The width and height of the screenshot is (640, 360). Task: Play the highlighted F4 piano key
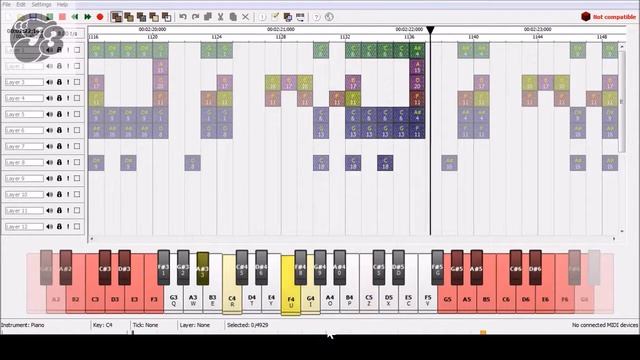pos(291,300)
